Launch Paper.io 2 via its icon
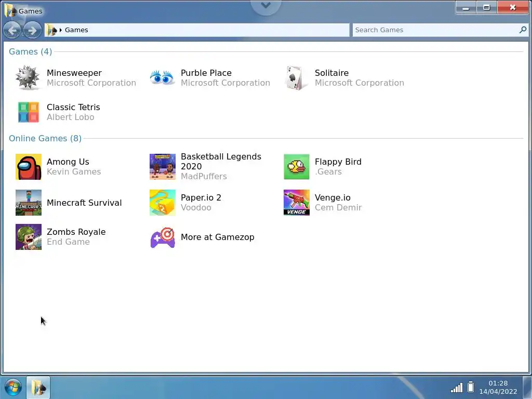 click(163, 203)
